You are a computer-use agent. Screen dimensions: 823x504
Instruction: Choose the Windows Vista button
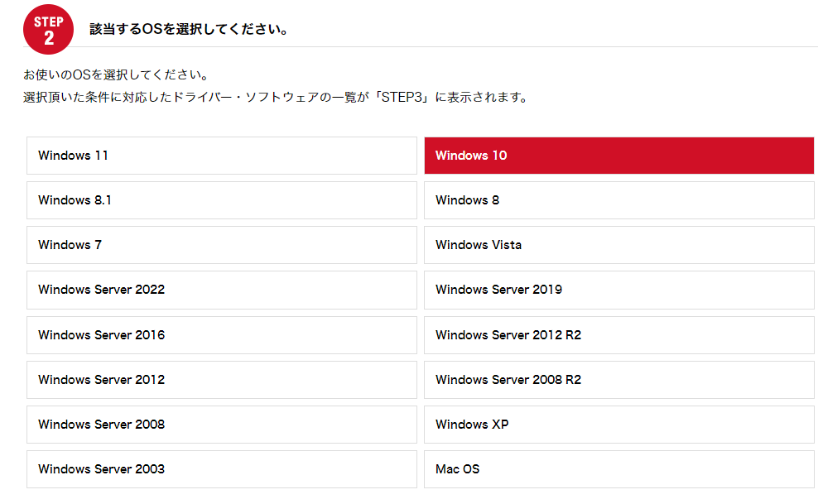coord(618,245)
